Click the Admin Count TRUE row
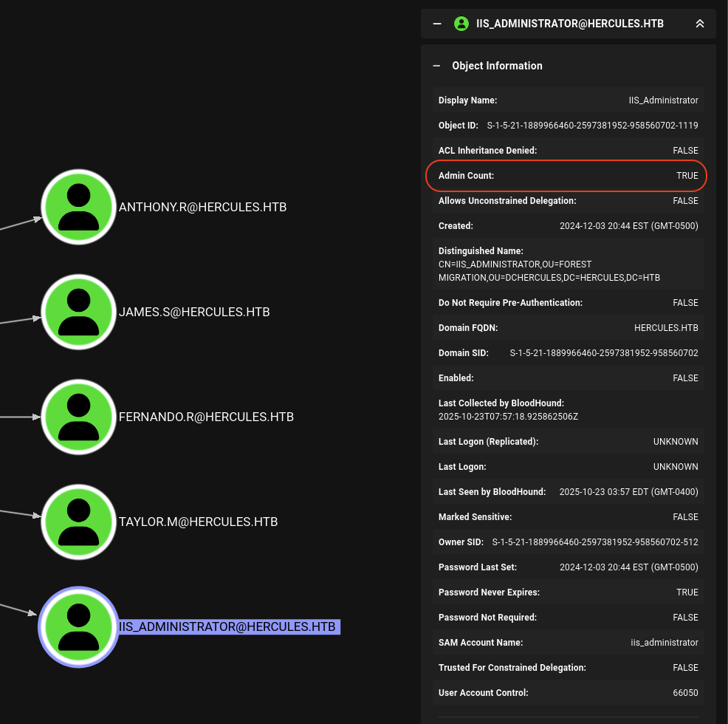The width and height of the screenshot is (728, 724). (567, 176)
